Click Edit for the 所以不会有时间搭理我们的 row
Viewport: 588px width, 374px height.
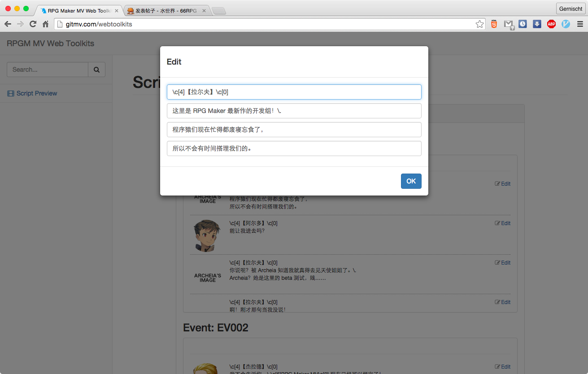[x=503, y=184]
